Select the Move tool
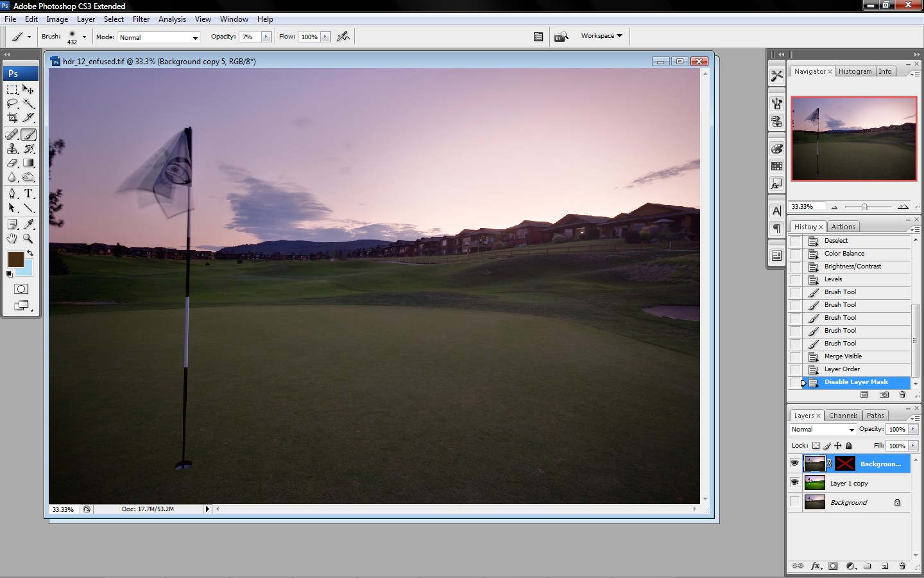Viewport: 924px width, 578px height. click(x=28, y=89)
